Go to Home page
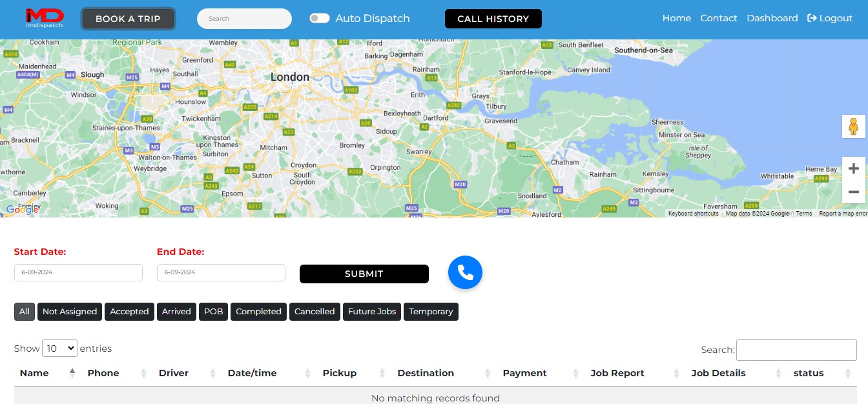 [677, 19]
